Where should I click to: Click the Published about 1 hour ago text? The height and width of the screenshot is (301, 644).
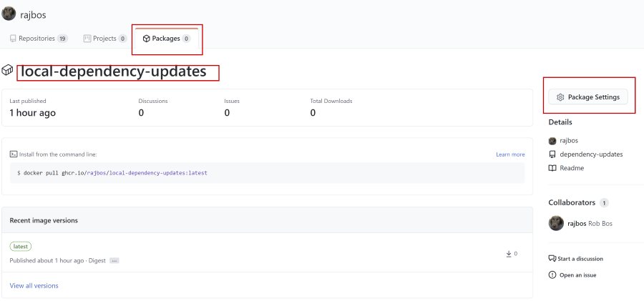47,260
